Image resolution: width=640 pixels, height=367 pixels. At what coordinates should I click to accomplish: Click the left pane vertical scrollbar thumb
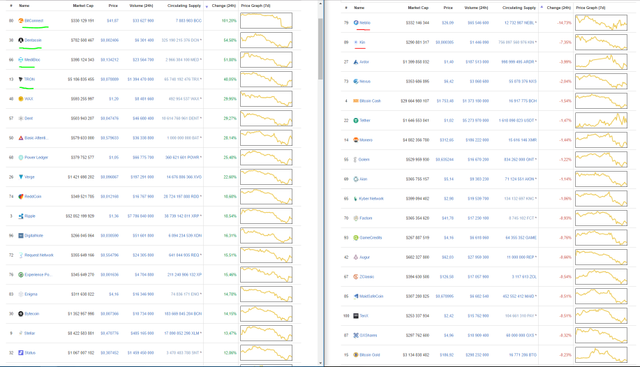coord(320,48)
